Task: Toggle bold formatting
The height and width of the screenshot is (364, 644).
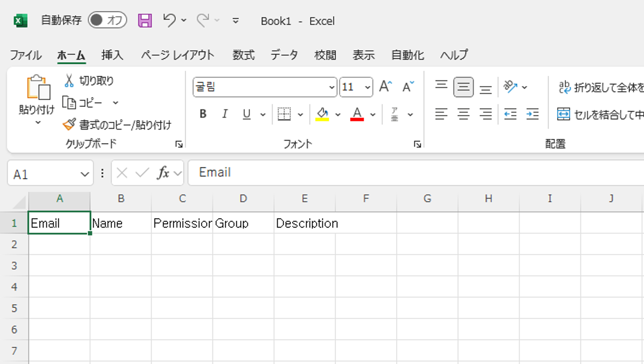Action: pos(203,114)
